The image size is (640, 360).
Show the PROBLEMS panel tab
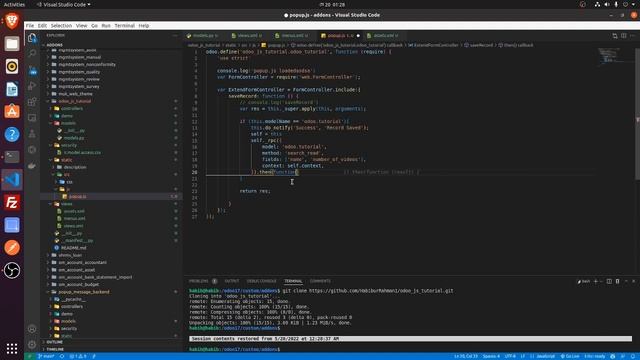click(x=199, y=281)
